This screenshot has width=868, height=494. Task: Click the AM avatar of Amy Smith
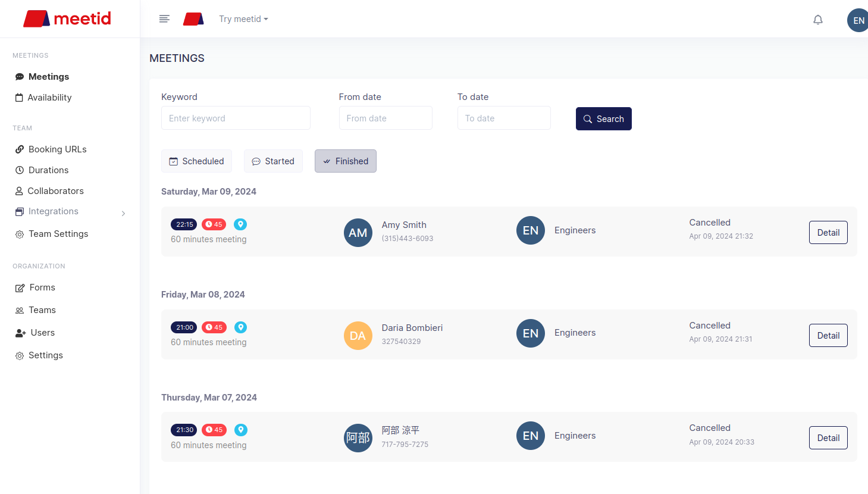[x=358, y=233]
